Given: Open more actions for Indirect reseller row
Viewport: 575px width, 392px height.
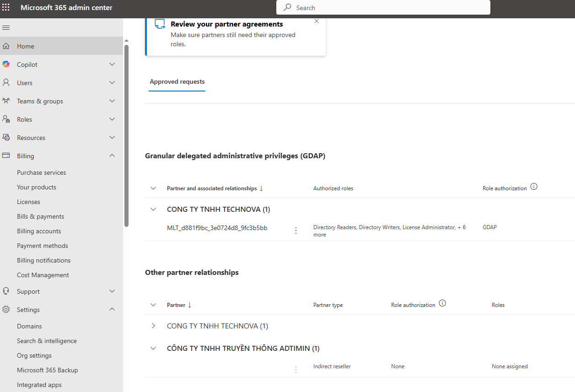Looking at the screenshot, I should [296, 370].
